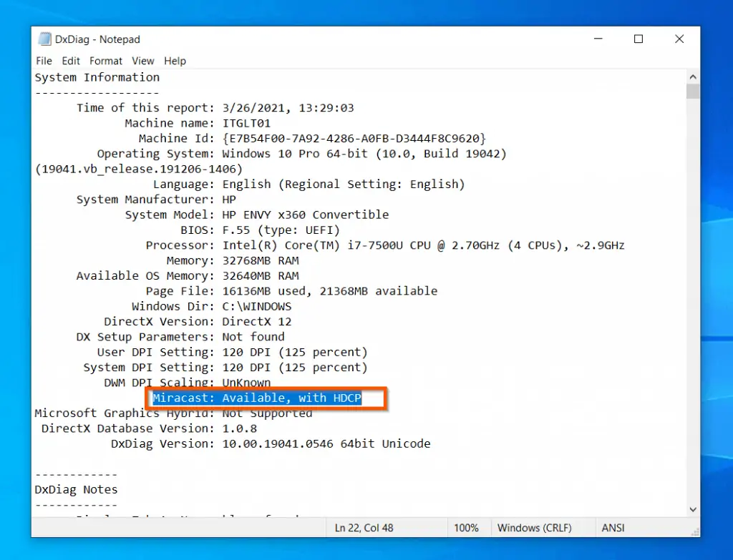Click the Machine Id GUID value

(354, 139)
